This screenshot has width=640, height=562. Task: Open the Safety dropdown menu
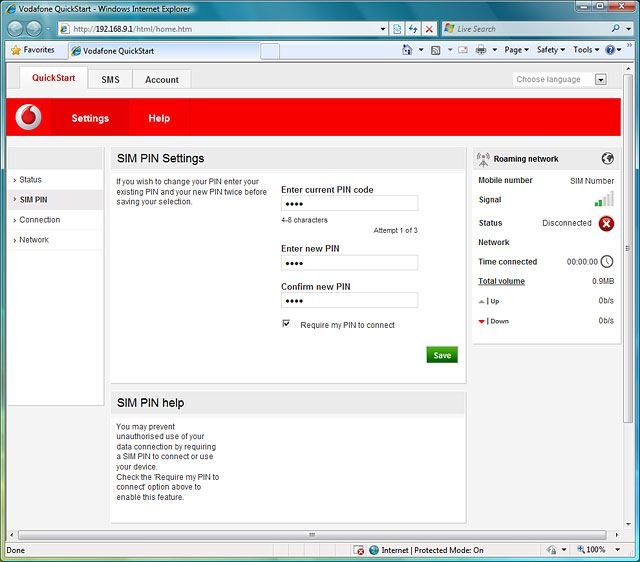(x=551, y=49)
